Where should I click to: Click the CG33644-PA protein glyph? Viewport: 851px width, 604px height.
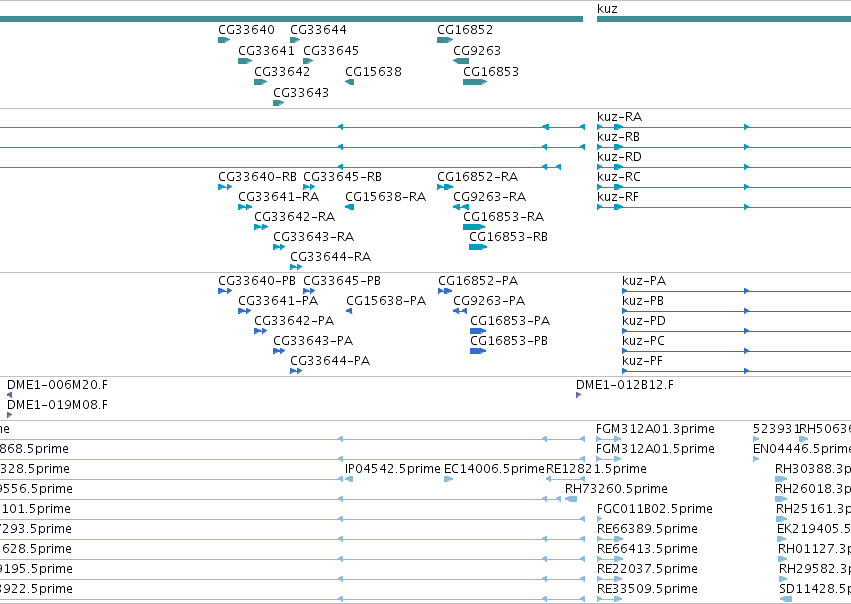coord(296,372)
